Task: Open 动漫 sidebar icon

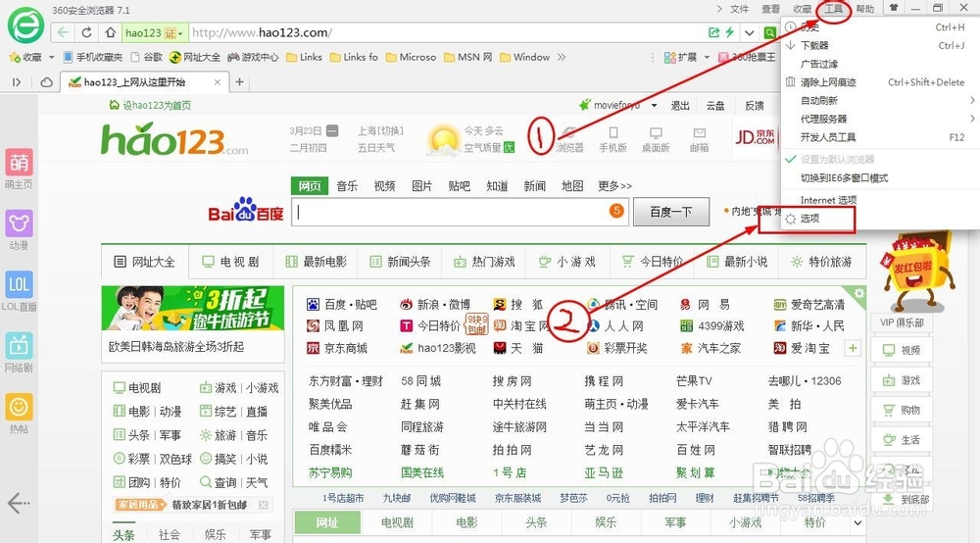Action: [x=19, y=223]
